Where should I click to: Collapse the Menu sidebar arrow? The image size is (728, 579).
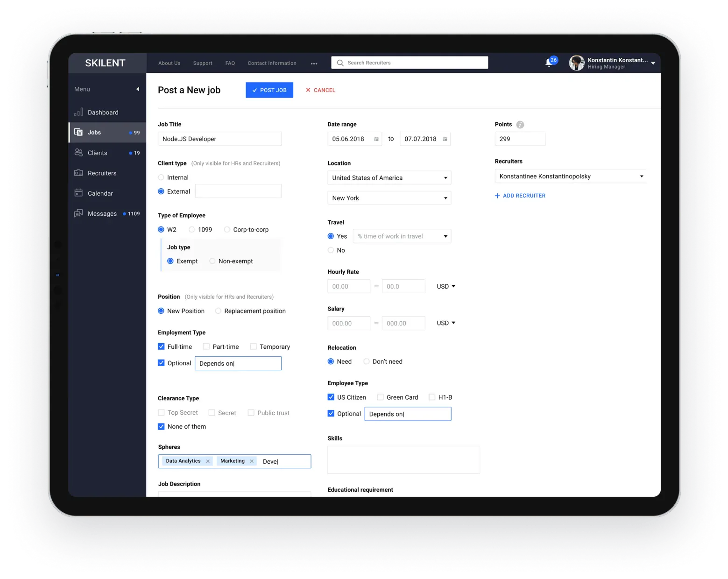click(x=138, y=89)
